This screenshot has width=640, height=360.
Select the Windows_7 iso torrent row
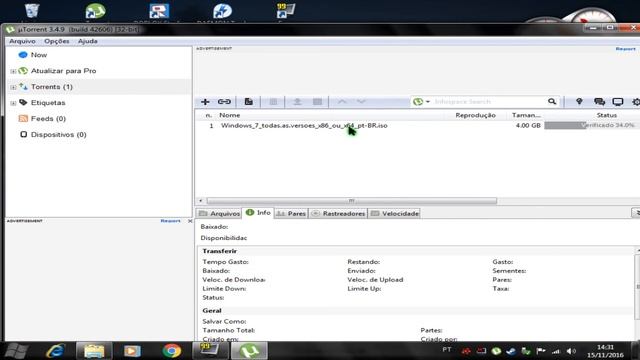tap(417, 125)
